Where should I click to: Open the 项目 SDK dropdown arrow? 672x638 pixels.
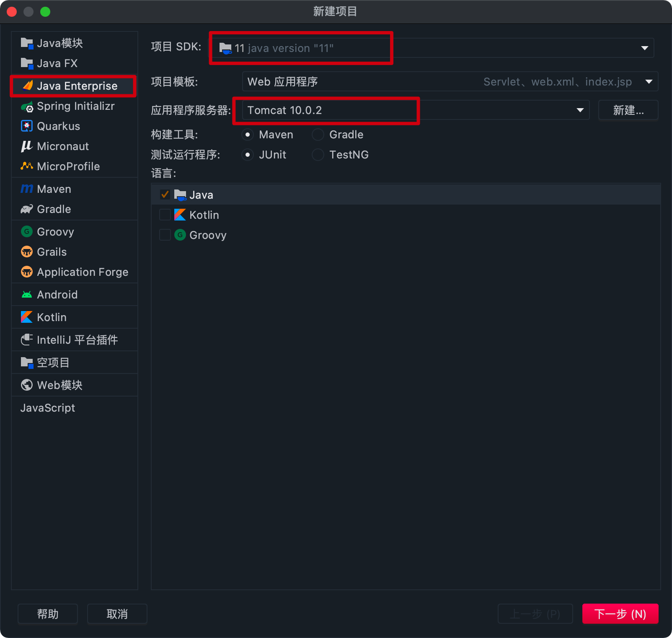644,48
